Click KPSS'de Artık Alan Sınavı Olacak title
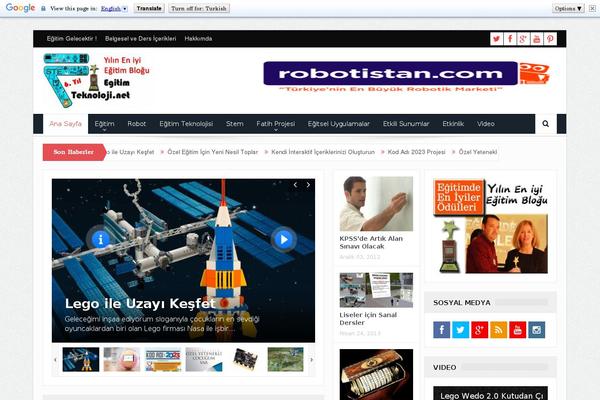 coord(371,242)
